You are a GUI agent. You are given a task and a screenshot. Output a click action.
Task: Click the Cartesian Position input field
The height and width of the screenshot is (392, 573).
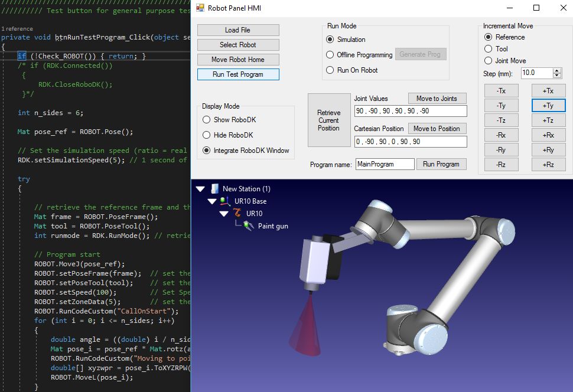tap(411, 142)
